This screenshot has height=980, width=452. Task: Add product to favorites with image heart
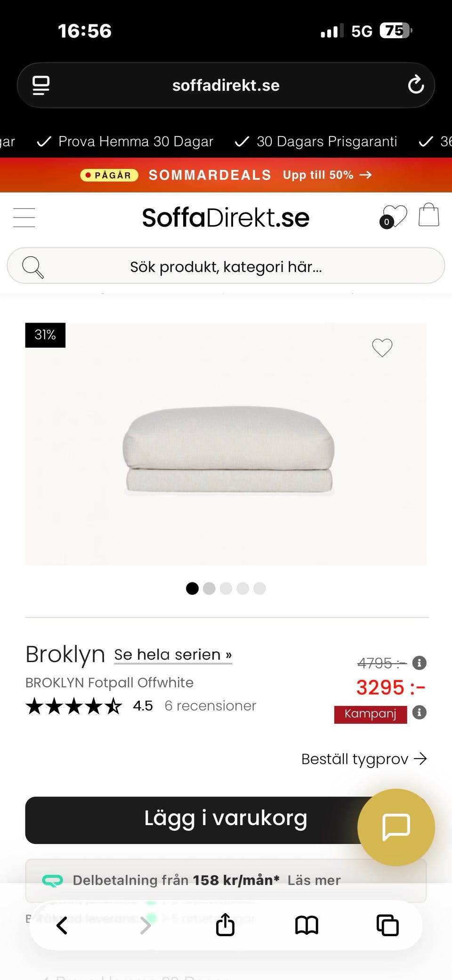(x=382, y=348)
